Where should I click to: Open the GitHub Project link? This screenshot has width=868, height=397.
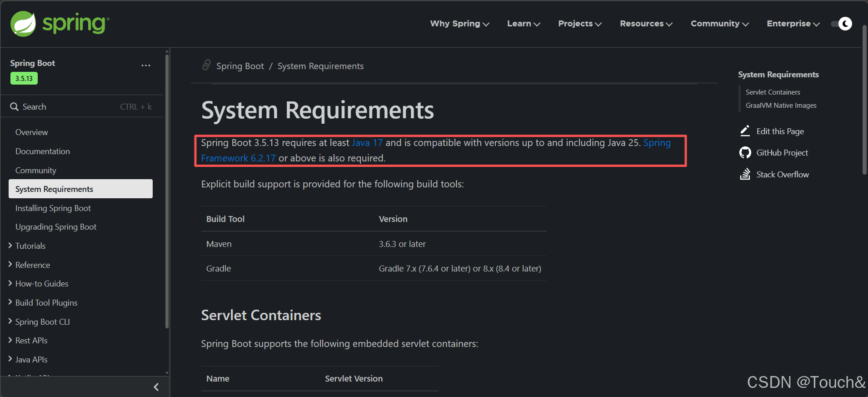tap(782, 153)
